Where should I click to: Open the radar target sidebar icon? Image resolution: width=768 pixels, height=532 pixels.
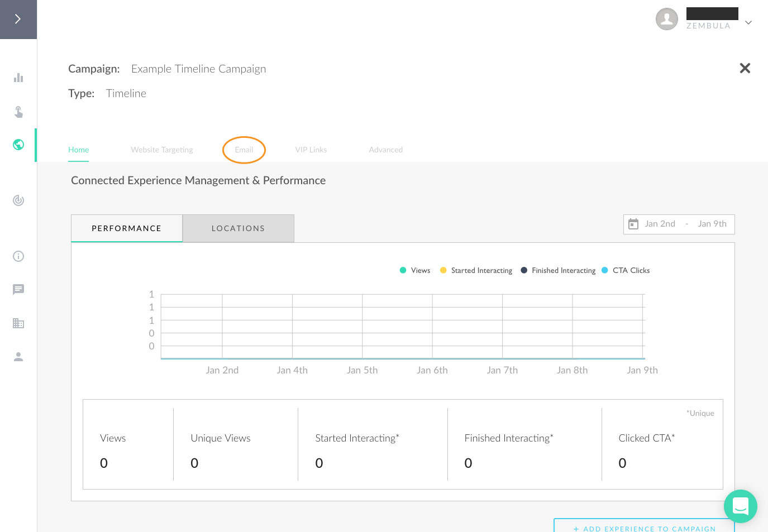[x=18, y=200]
